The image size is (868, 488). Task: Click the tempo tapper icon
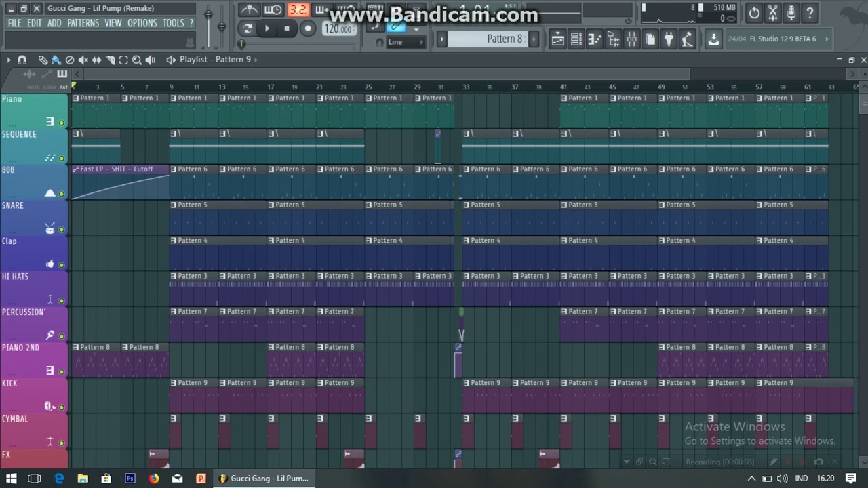pyautogui.click(x=688, y=39)
